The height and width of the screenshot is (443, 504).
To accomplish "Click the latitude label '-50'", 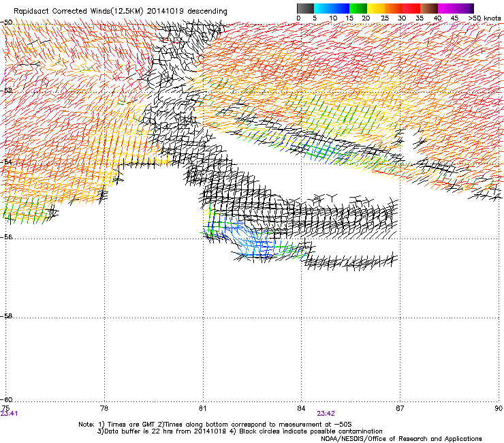I will point(6,22).
